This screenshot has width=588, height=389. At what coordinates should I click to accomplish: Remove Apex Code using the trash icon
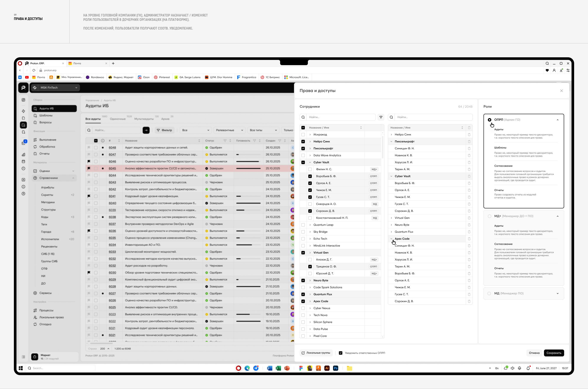(469, 239)
